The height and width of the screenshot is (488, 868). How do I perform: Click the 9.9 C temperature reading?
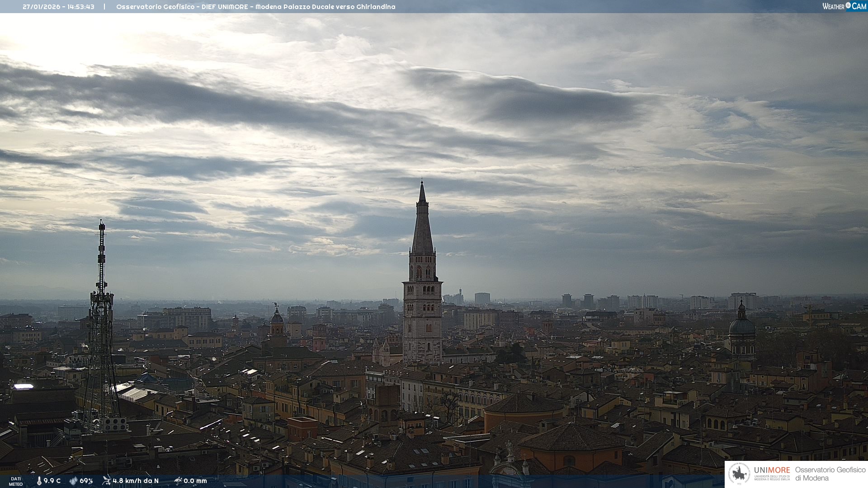pyautogui.click(x=52, y=481)
